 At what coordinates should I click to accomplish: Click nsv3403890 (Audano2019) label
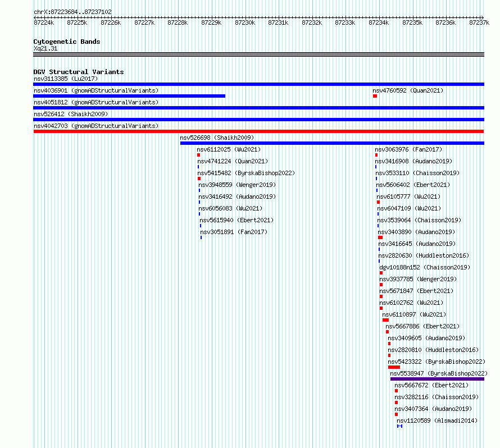[416, 232]
